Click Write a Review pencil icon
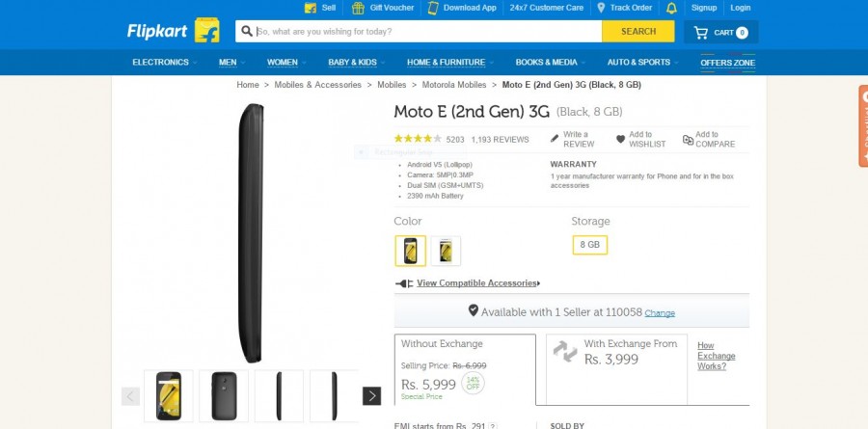 (x=555, y=139)
